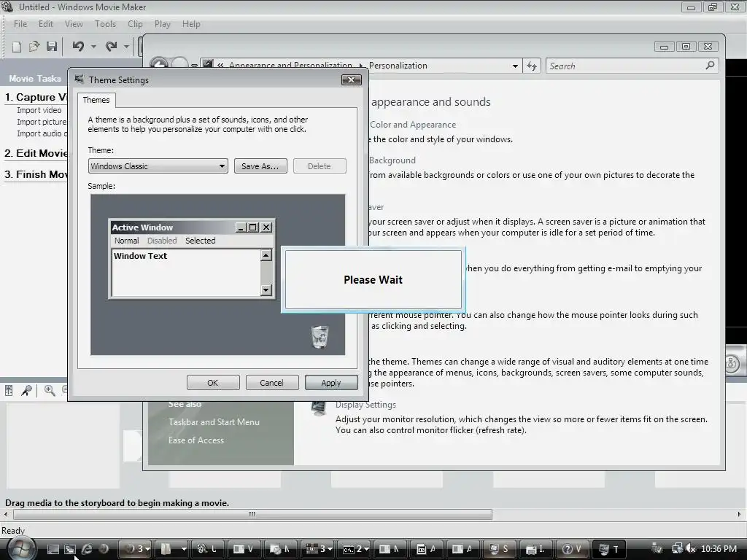Viewport: 747px width, 560px height.
Task: Click the Window Color and Appearance link
Action: 413,125
